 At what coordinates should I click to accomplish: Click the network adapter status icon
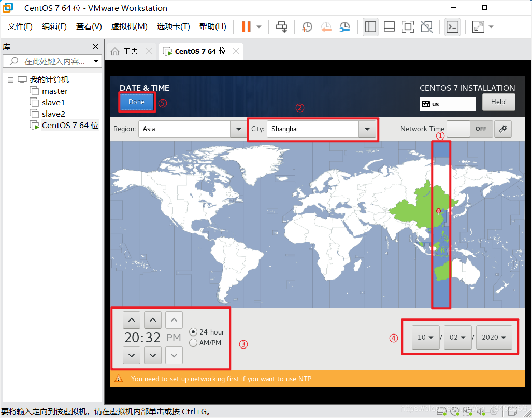[x=468, y=412]
